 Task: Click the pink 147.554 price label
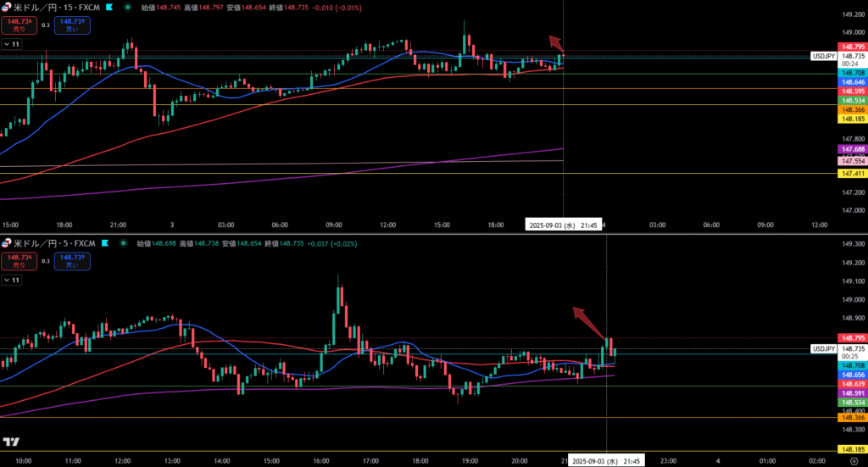pos(853,161)
